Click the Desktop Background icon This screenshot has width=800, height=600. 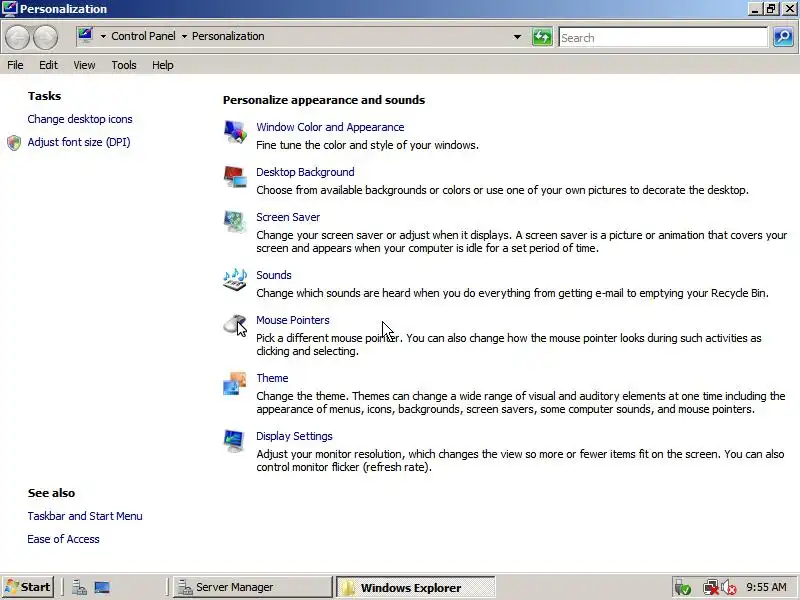[235, 177]
